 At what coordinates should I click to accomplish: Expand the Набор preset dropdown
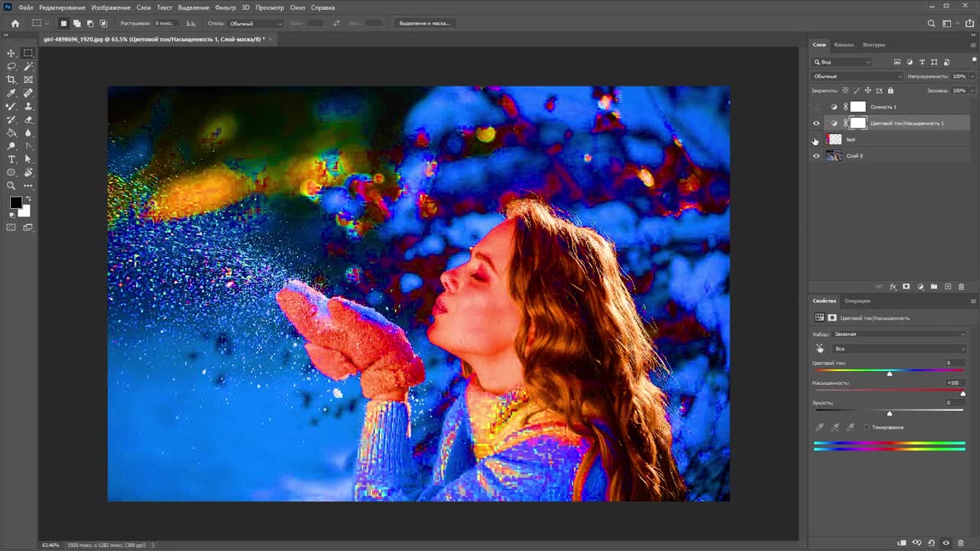tap(899, 334)
